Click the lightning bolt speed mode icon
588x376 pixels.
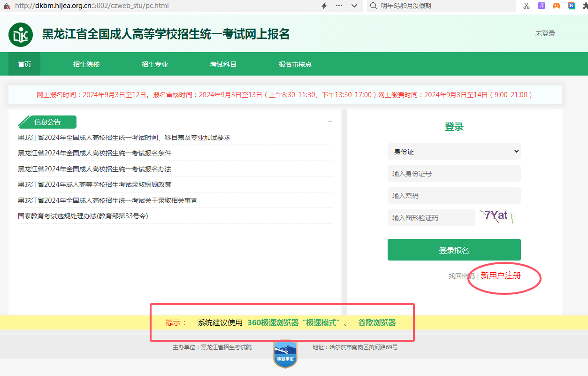click(x=324, y=6)
